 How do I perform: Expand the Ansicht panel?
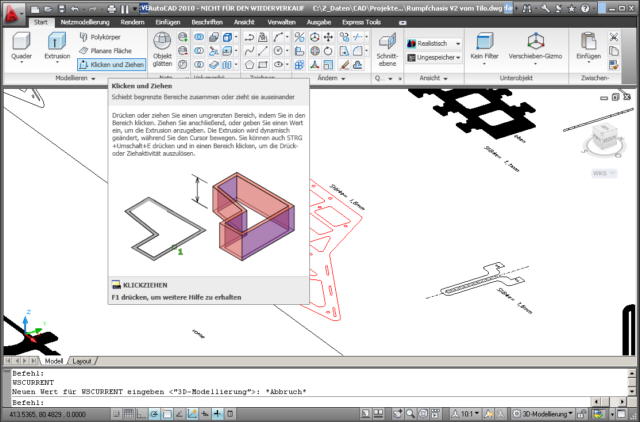click(433, 78)
